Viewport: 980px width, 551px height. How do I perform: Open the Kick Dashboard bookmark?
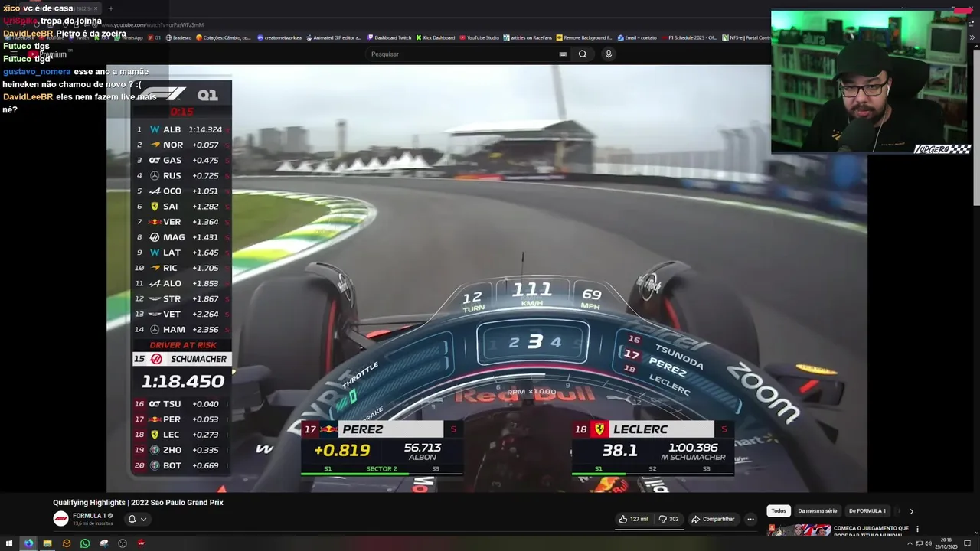point(435,37)
